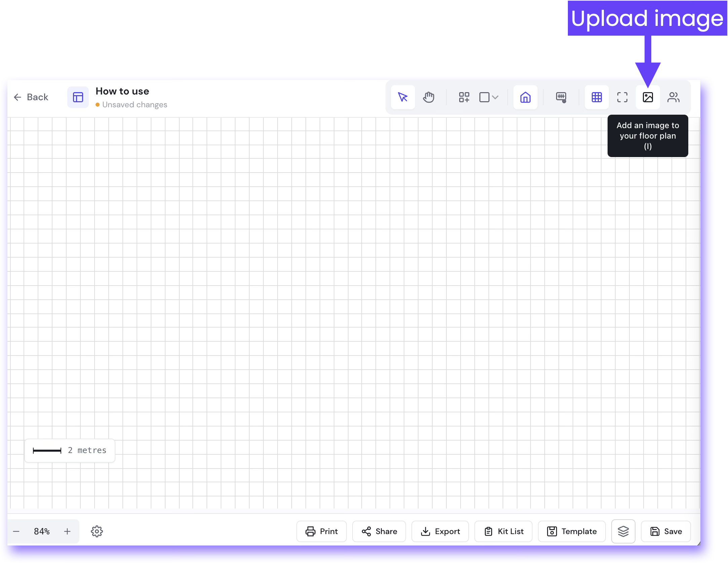The height and width of the screenshot is (563, 728).
Task: Click the Template button
Action: (572, 531)
